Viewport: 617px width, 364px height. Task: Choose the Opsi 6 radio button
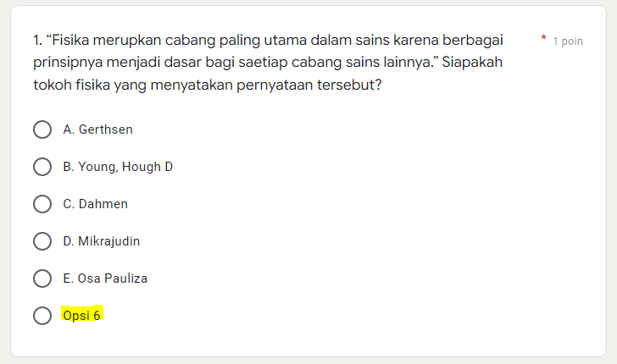click(42, 316)
